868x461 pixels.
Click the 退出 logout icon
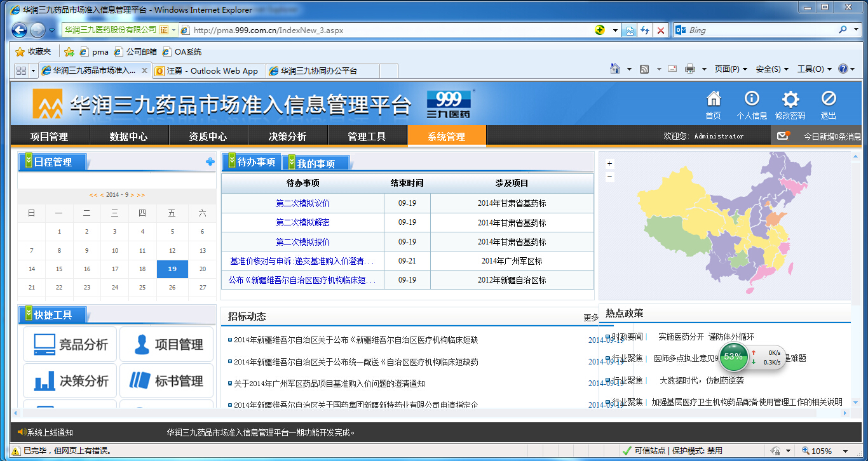coord(828,100)
